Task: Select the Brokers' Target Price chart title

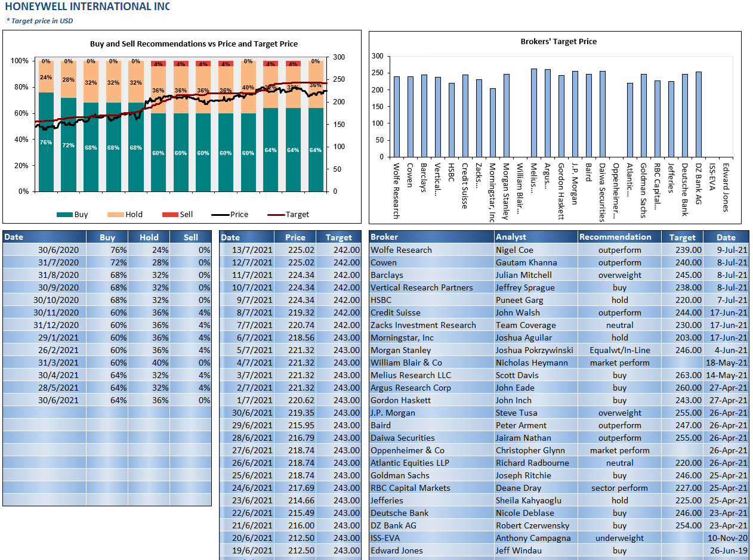Action: pos(558,42)
